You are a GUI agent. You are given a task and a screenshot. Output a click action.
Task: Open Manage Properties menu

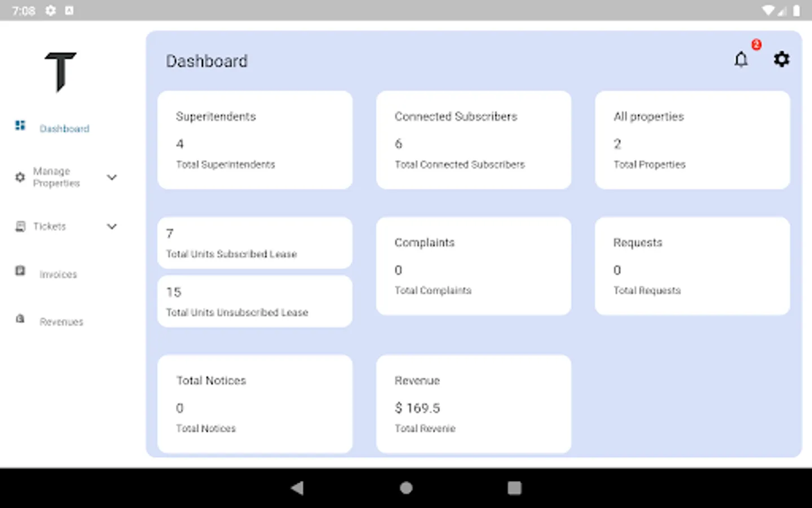[56, 177]
